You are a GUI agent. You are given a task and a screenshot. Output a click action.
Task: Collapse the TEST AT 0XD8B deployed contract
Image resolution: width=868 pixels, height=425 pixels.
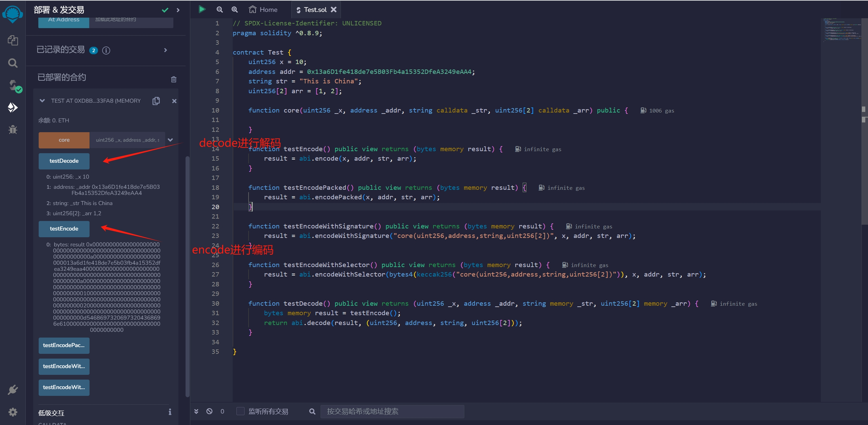[x=42, y=101]
